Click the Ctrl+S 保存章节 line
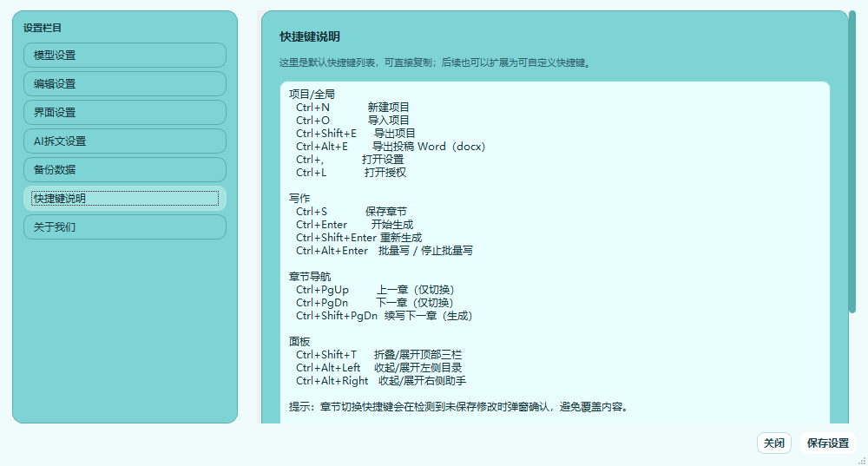868x466 pixels. point(352,212)
